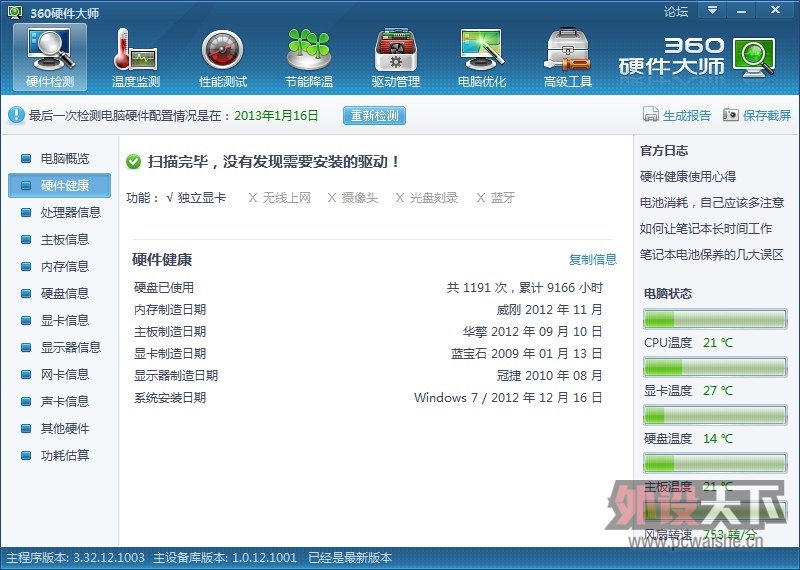Click 保存截屏 save screenshot link
This screenshot has width=800, height=570.
[x=767, y=115]
